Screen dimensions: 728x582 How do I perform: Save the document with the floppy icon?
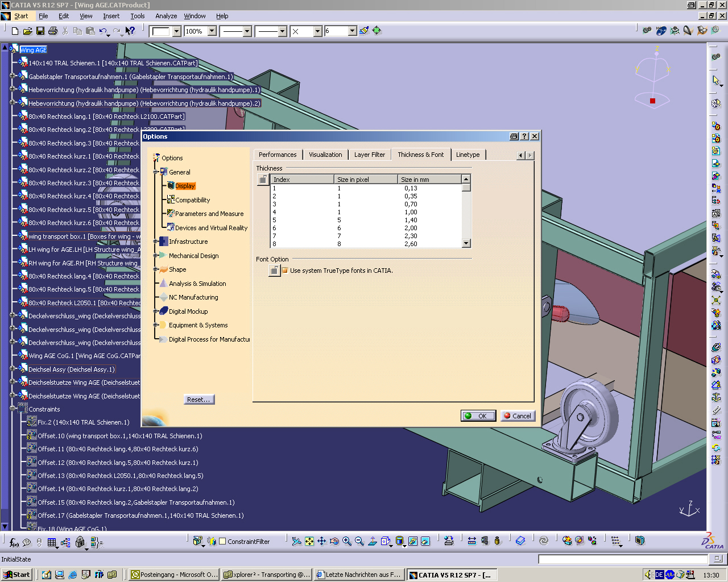coord(40,31)
